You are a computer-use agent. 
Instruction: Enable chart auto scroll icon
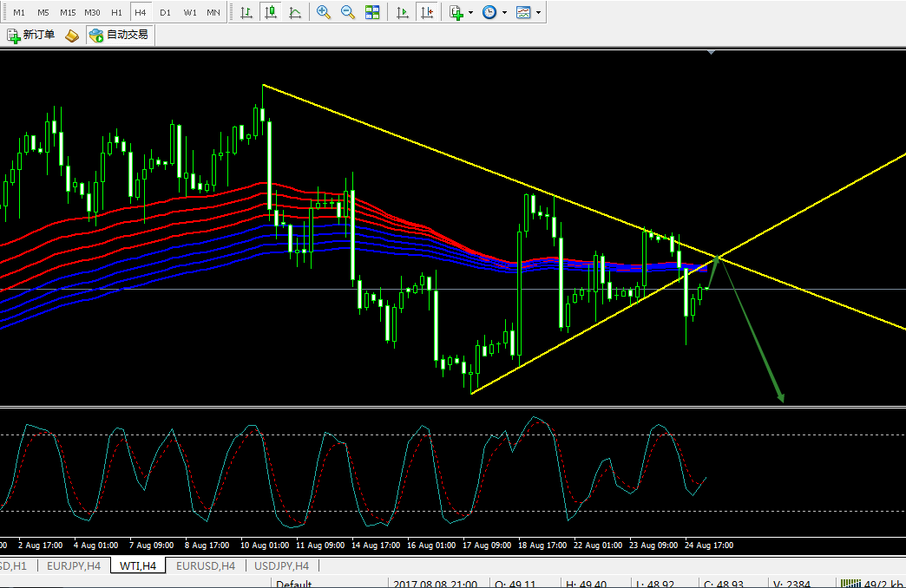(402, 12)
